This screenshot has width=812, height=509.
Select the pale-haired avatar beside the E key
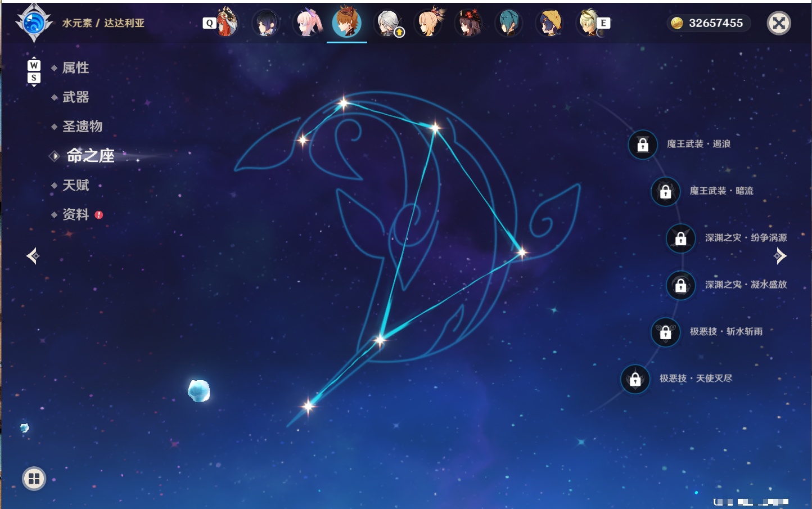(588, 23)
